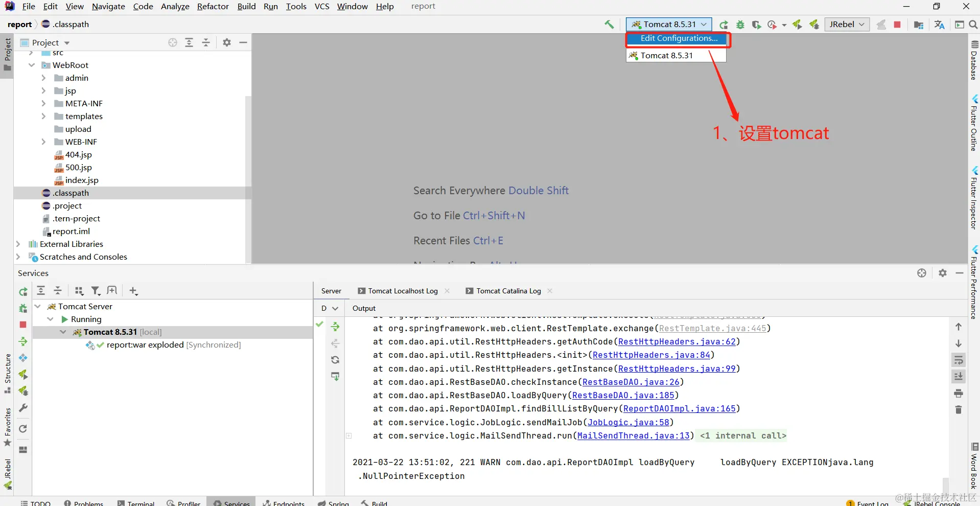Open the ReportDAOImpl.java:165 stack trace link
This screenshot has width=980, height=506.
tap(680, 409)
